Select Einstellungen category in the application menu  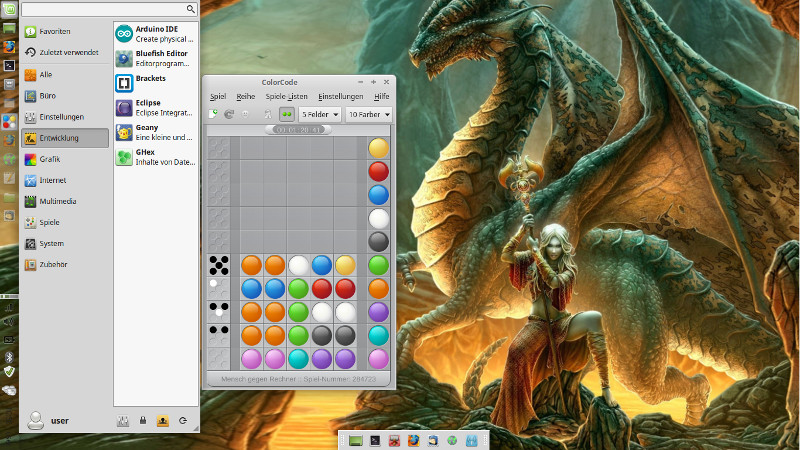65,117
